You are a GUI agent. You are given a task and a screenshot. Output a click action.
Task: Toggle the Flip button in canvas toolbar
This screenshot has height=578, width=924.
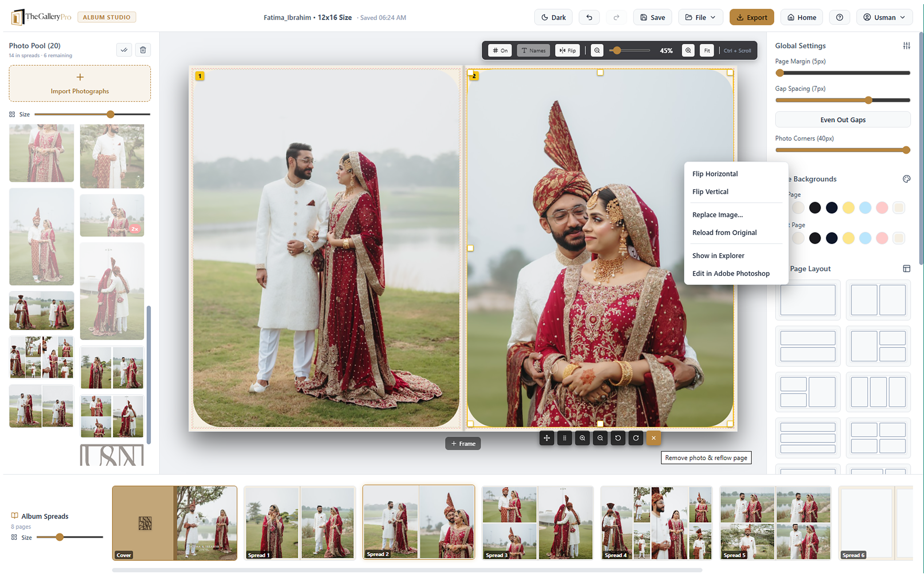tap(567, 50)
